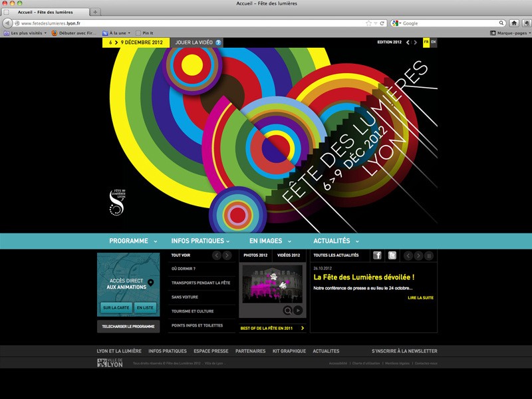Screen dimensions: 532x399
Task: Open the Espace Presse footer link
Action: tap(211, 351)
